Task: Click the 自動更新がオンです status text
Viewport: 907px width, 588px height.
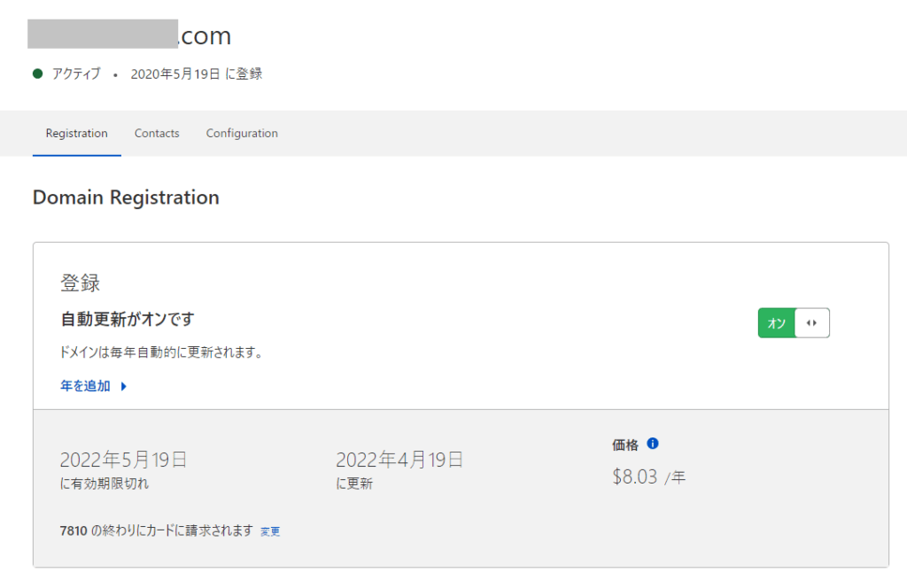Action: coord(127,319)
